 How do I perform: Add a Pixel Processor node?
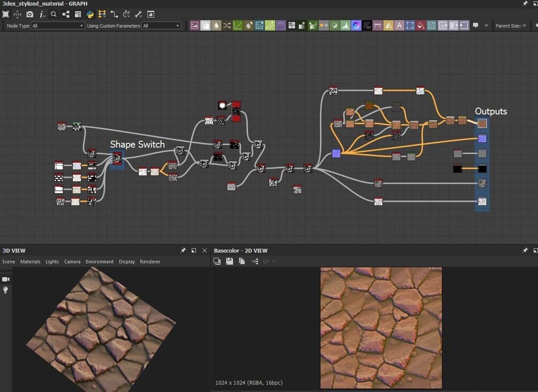367,26
